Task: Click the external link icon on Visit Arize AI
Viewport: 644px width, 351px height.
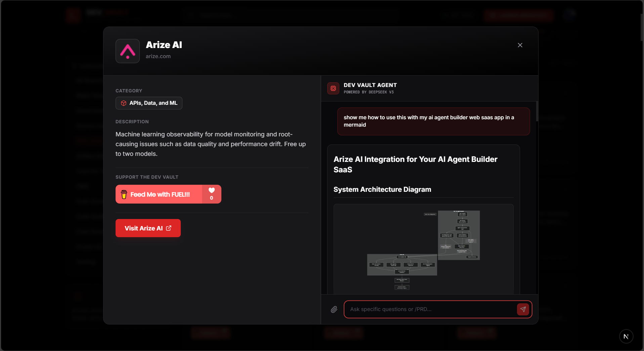Action: point(168,228)
